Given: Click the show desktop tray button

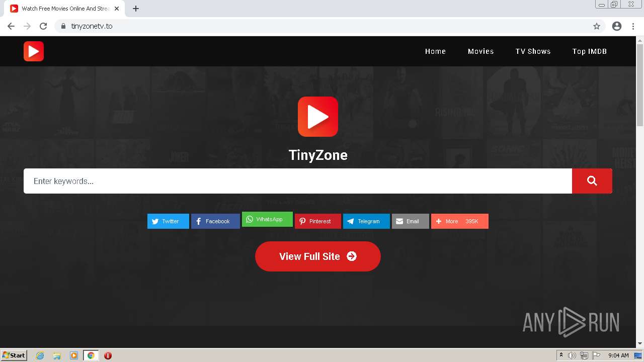Looking at the screenshot, I should click(x=638, y=355).
